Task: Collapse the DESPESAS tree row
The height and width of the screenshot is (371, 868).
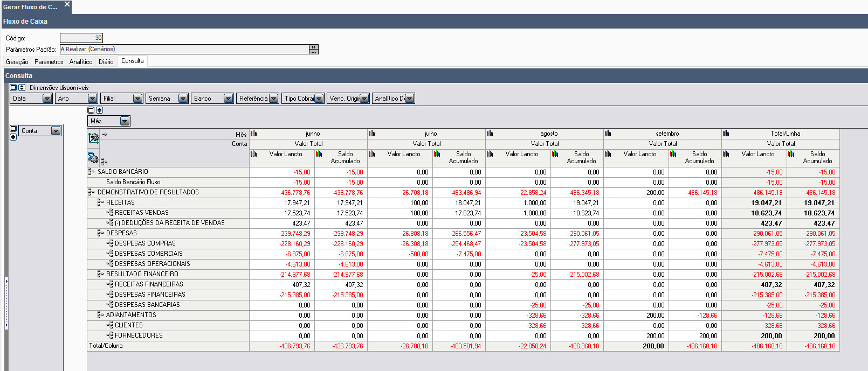Action: click(100, 233)
